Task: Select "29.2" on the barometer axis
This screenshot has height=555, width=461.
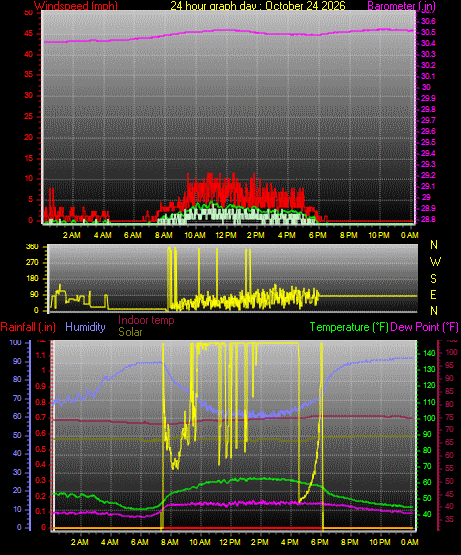Action: [x=428, y=176]
